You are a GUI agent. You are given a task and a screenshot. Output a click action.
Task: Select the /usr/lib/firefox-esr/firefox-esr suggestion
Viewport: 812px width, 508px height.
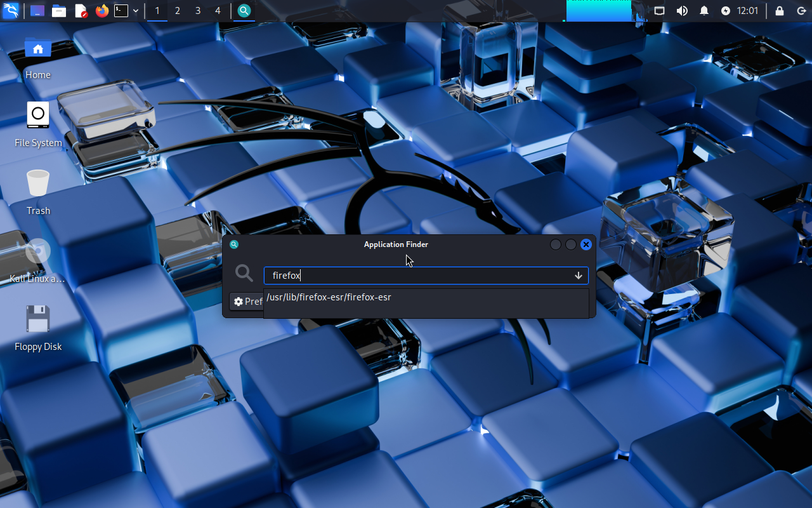[329, 297]
